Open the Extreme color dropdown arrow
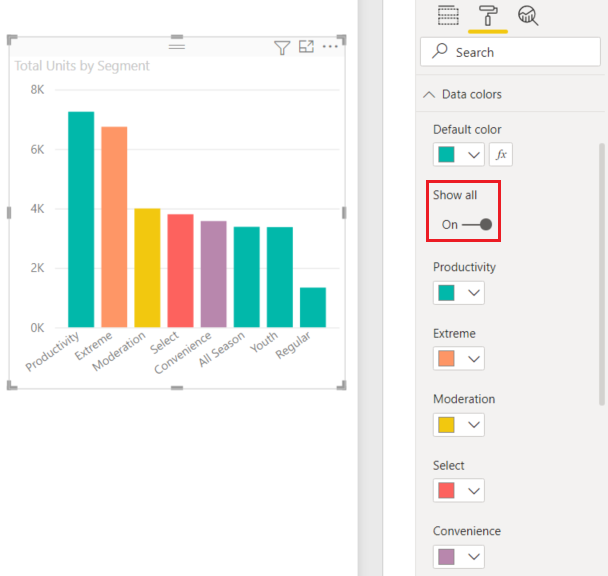This screenshot has height=576, width=608. 474,359
